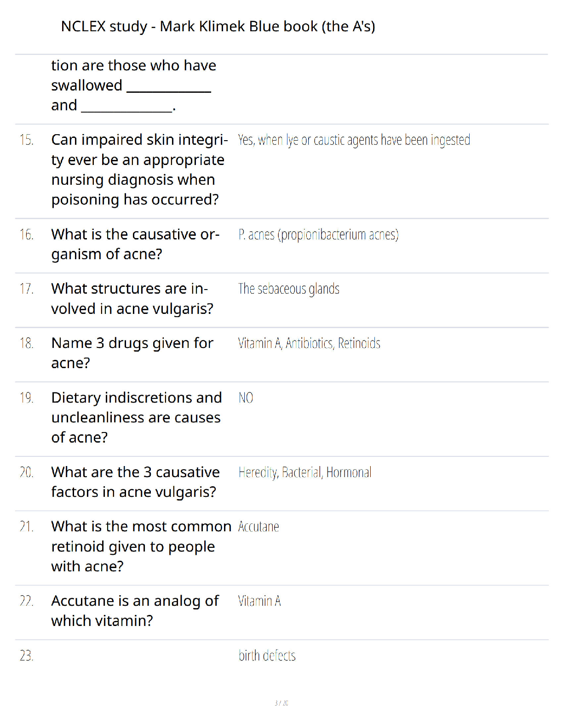Image resolution: width=563 pixels, height=728 pixels.
Task: Select question 21 about most common retinoid
Action: coord(141,546)
